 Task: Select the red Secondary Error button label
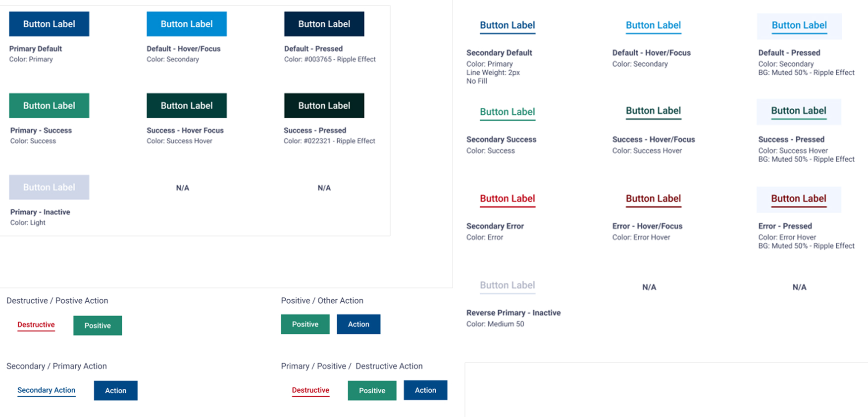point(507,198)
